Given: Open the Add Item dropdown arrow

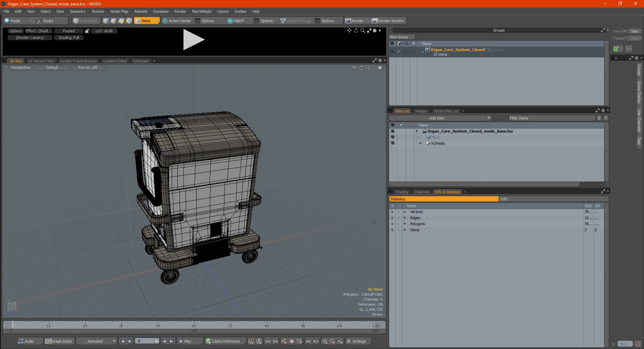Looking at the screenshot, I should point(489,118).
